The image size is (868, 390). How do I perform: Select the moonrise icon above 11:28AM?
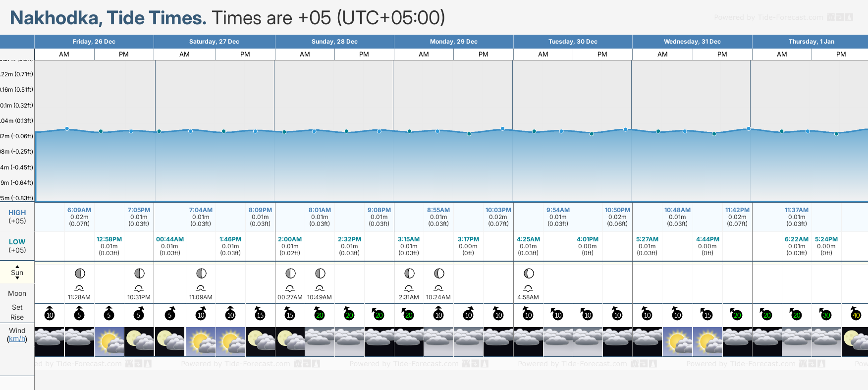point(79,288)
